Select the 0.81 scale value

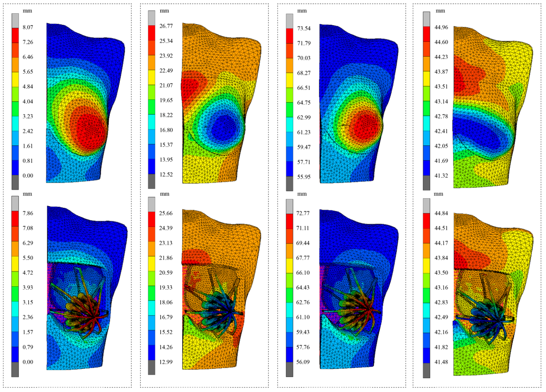tap(28, 161)
